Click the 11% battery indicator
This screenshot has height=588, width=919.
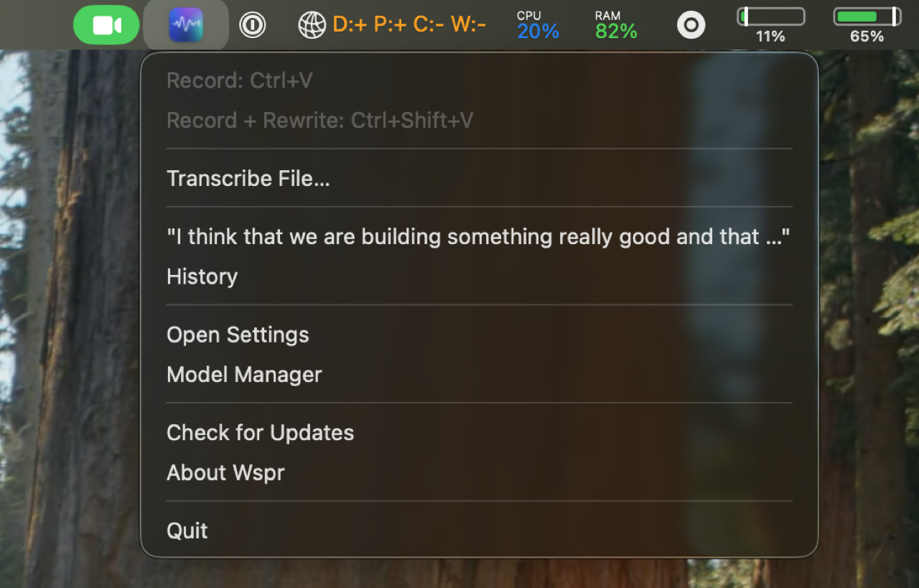(770, 25)
